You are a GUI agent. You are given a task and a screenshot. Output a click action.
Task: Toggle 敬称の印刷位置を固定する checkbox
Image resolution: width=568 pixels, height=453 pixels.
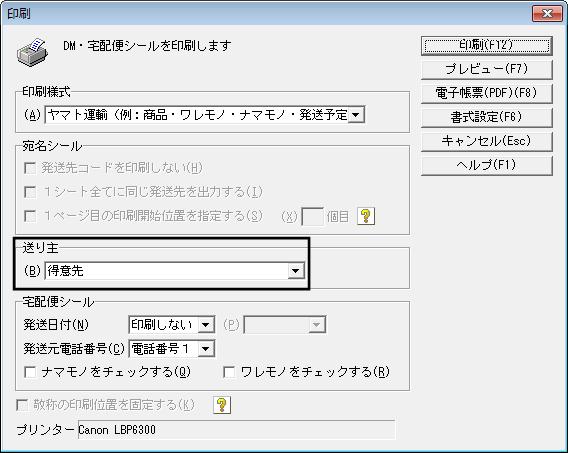tap(22, 405)
